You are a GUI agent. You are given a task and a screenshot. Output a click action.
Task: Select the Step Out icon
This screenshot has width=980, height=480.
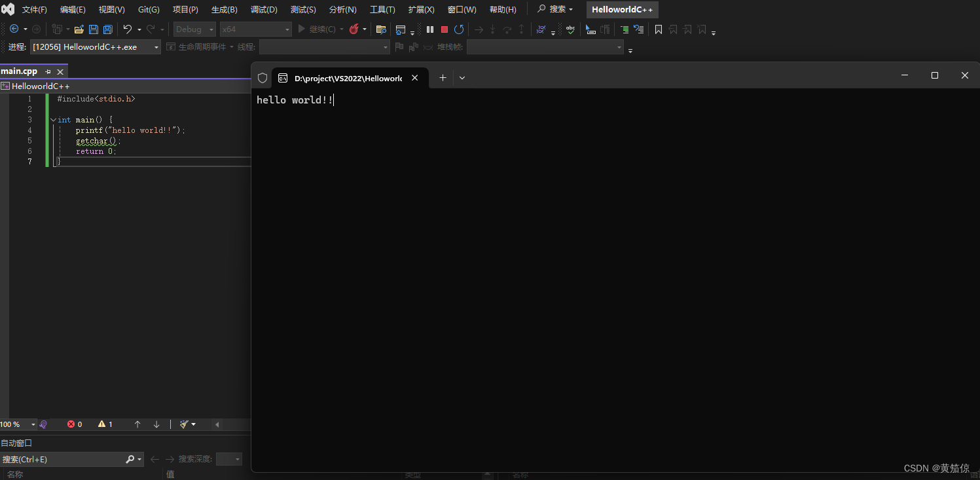coord(521,29)
